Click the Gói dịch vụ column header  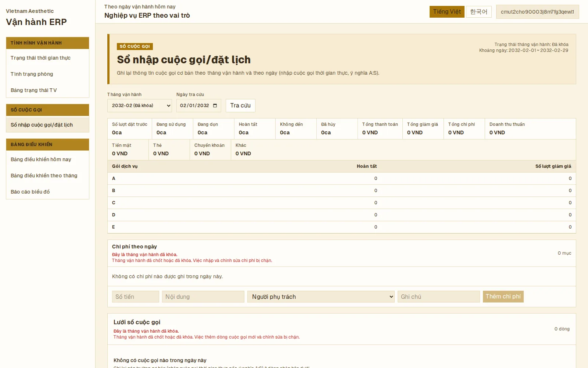click(x=125, y=166)
